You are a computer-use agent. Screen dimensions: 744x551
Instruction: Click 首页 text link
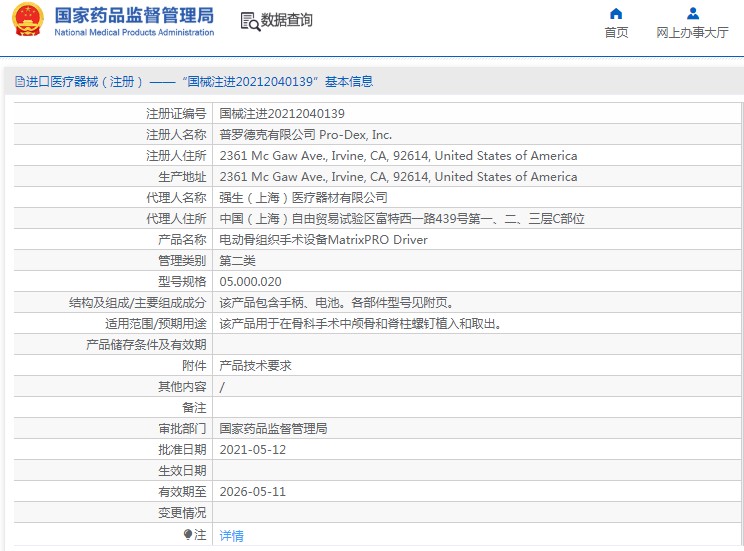(x=616, y=32)
